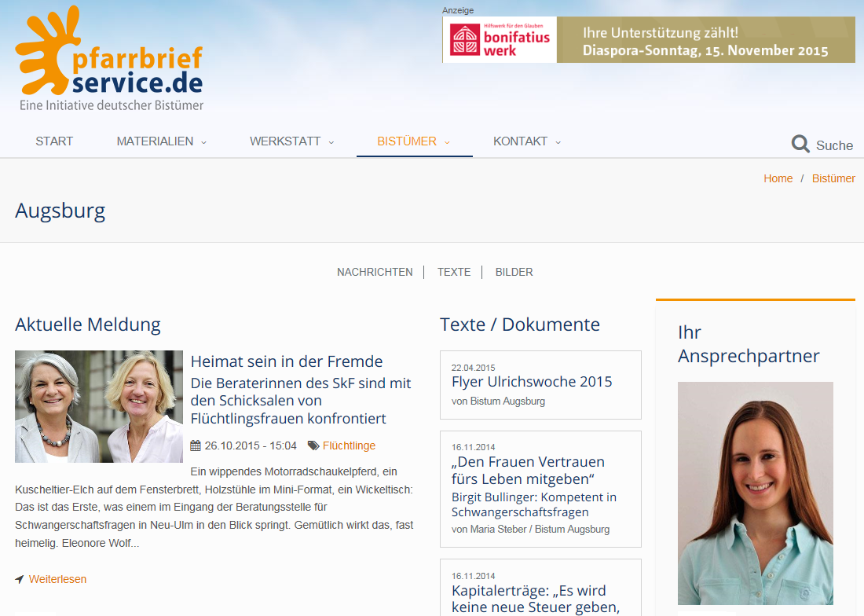
Task: Click the arrow icon beside Weiterlesen
Action: pos(19,578)
